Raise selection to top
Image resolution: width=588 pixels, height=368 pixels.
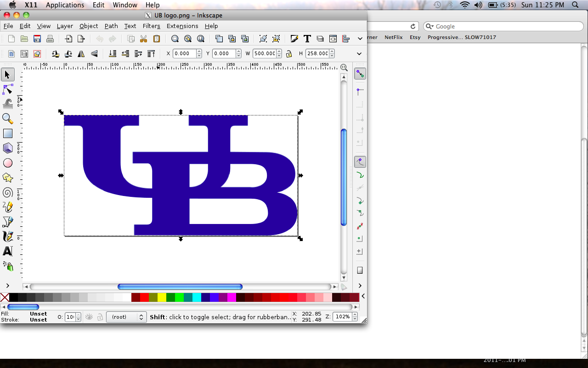pos(151,53)
